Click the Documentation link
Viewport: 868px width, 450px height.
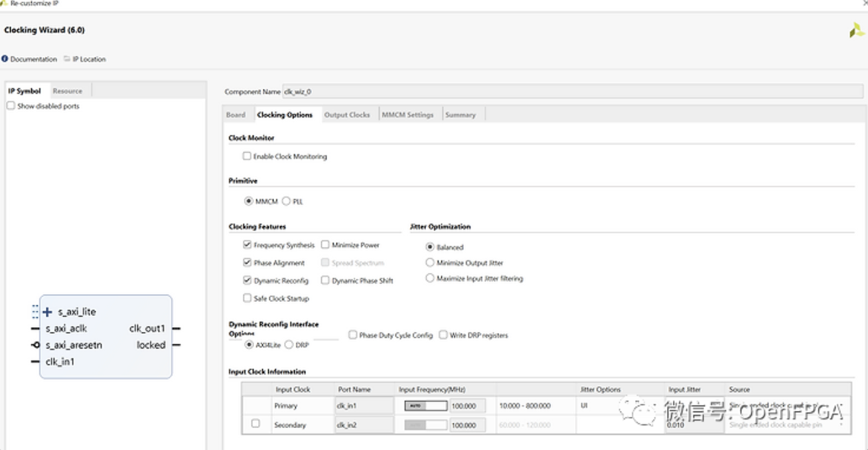coord(34,59)
